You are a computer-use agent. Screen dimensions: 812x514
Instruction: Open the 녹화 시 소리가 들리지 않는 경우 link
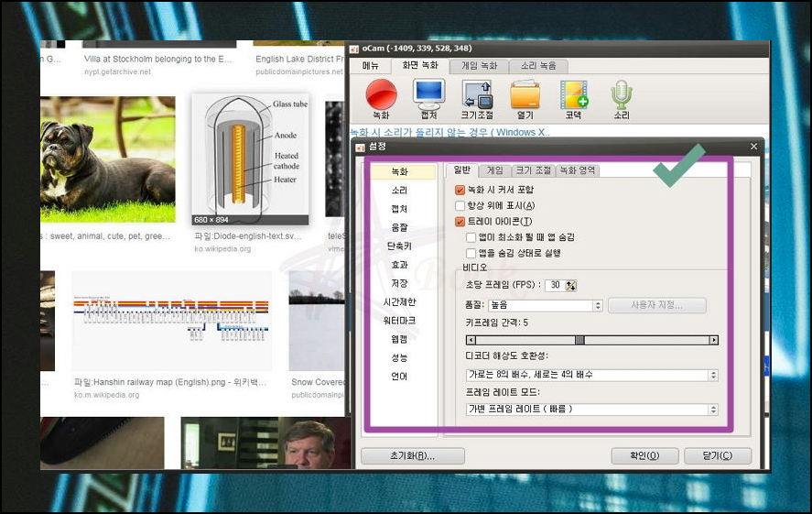point(449,132)
